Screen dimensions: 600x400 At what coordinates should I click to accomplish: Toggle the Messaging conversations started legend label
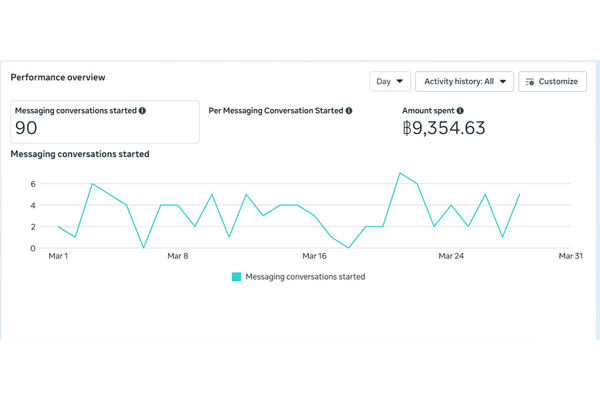point(305,277)
